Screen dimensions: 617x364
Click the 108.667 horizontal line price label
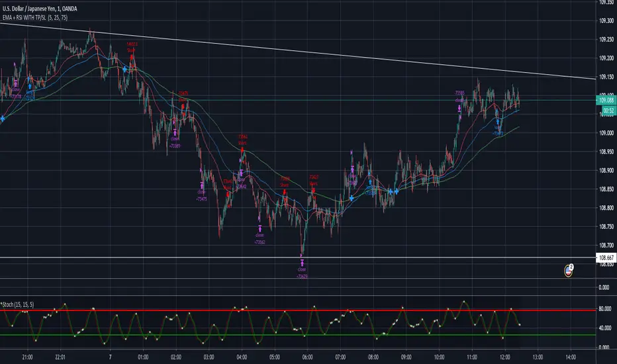pyautogui.click(x=606, y=257)
